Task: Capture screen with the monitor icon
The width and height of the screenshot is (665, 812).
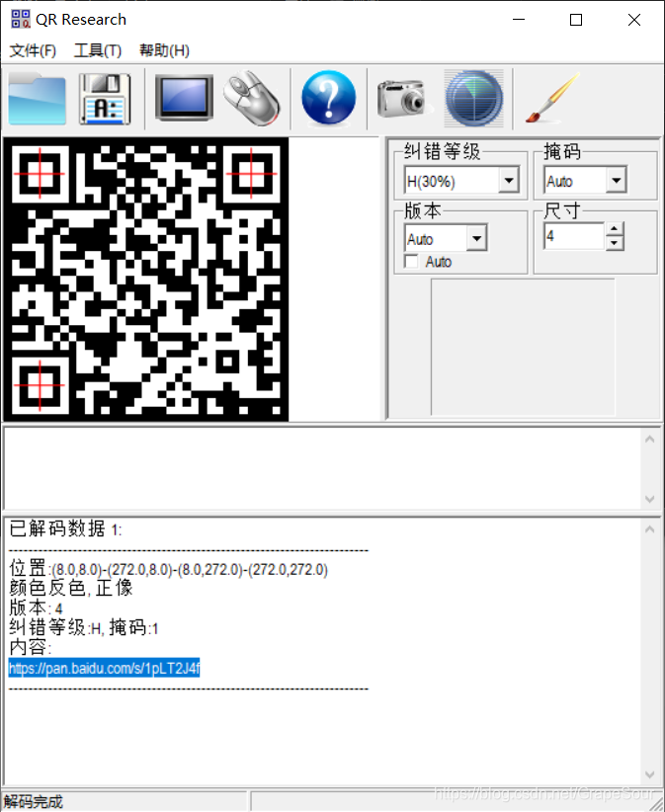Action: pos(185,98)
